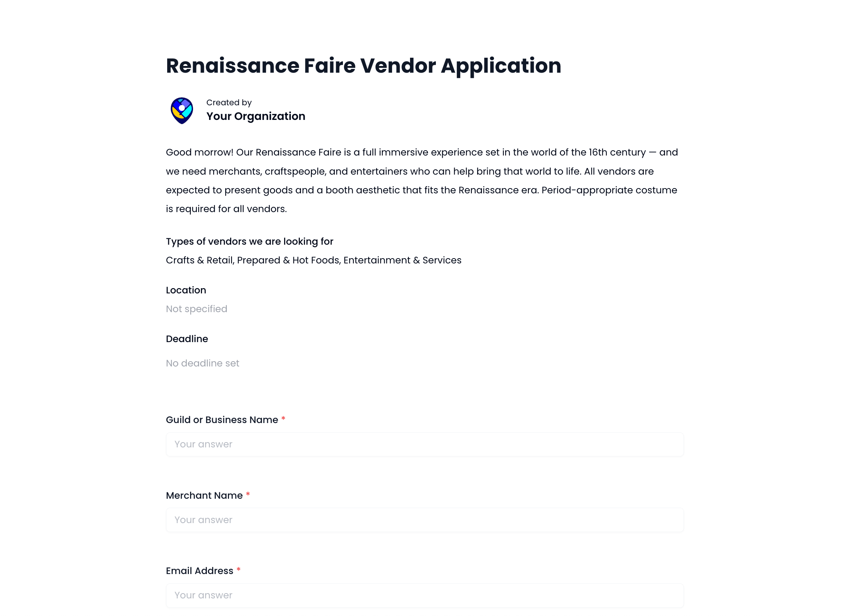This screenshot has height=616, width=850.
Task: Click the Merchant Name required asterisk
Action: click(248, 495)
